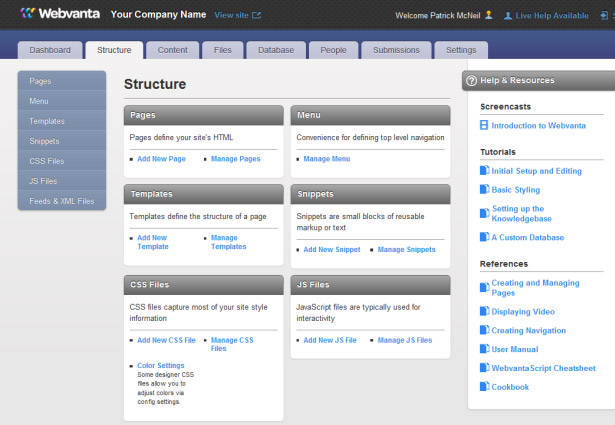Open the Initial Setup and Editing tutorial
615x425 pixels.
click(x=537, y=171)
